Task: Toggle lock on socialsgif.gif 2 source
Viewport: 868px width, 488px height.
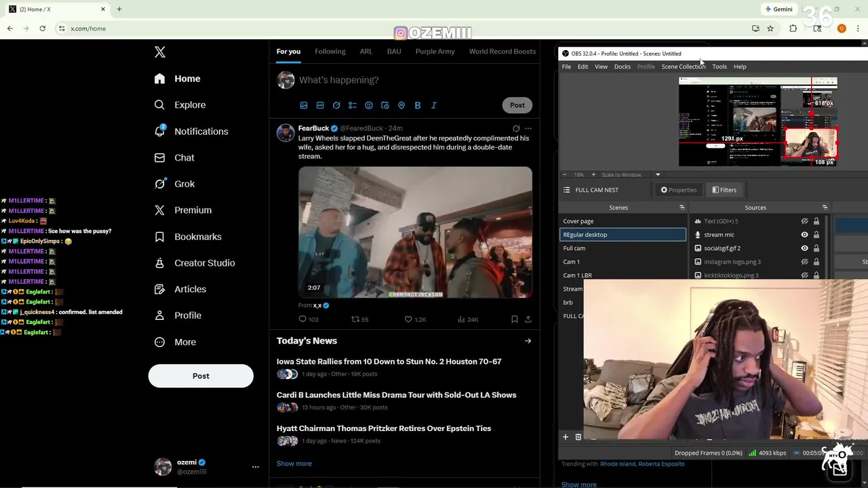Action: [x=816, y=248]
